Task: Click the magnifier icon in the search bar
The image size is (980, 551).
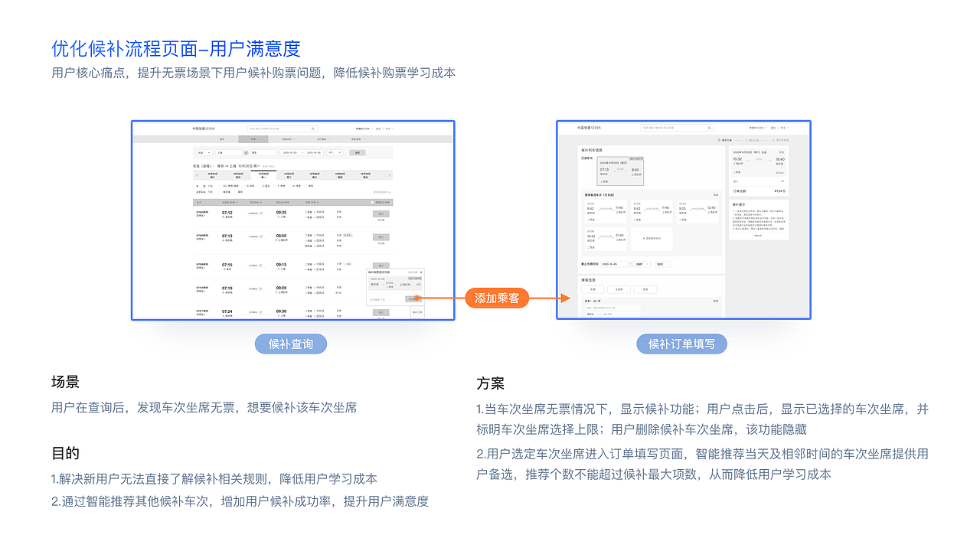Action: tap(312, 129)
